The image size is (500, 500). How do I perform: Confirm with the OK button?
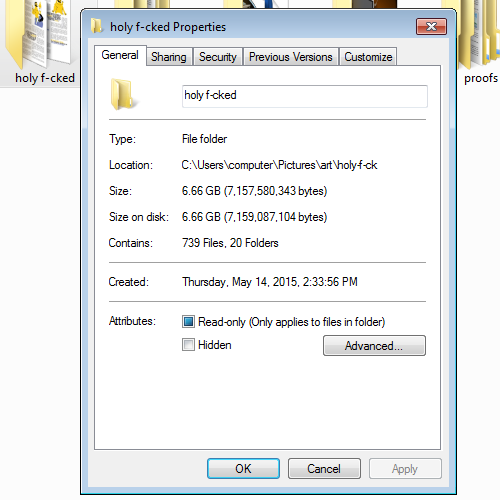click(243, 469)
